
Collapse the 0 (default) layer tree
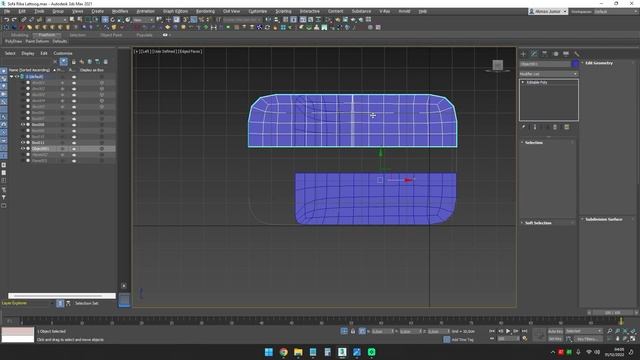pos(11,76)
